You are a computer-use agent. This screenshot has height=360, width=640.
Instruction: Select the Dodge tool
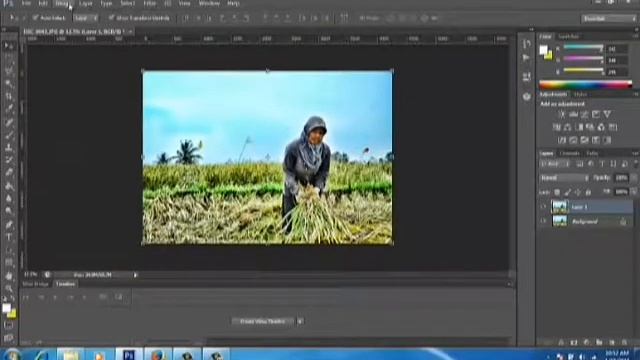click(x=8, y=211)
